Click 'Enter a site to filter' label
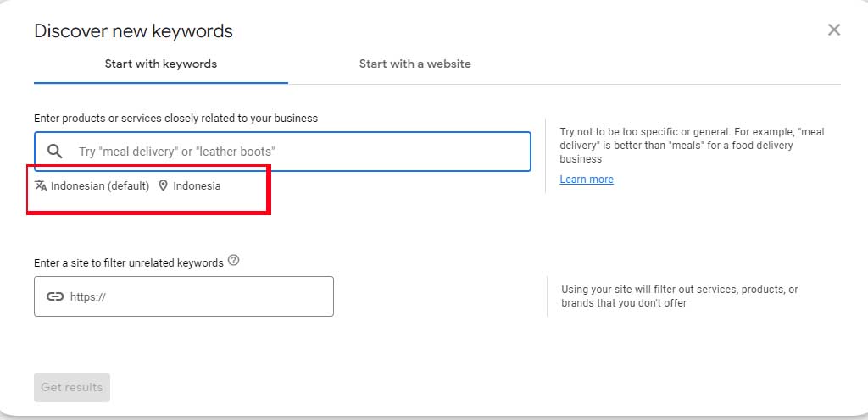The width and height of the screenshot is (868, 420). click(129, 263)
